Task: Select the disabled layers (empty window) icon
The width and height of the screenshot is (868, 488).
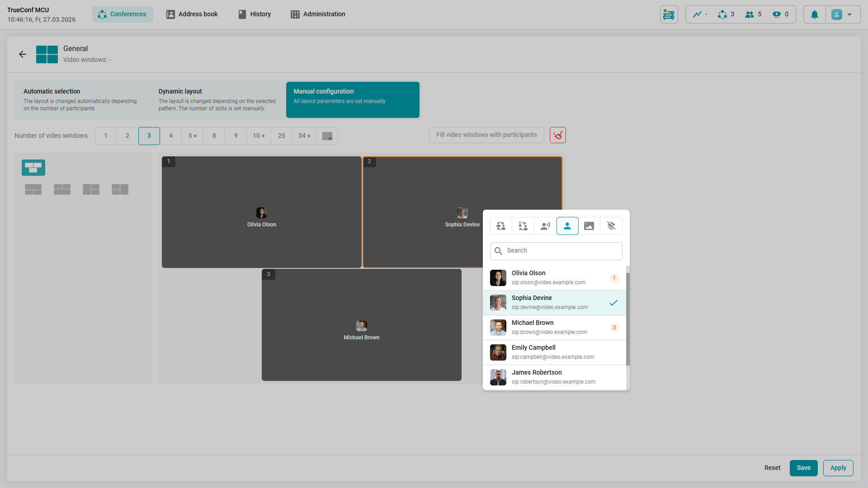Action: [611, 226]
